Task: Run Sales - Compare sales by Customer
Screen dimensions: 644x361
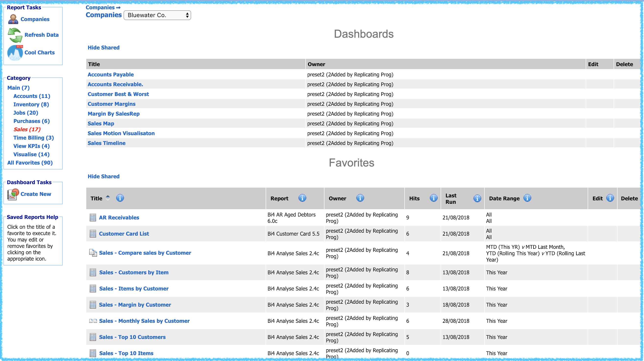Action: (145, 253)
